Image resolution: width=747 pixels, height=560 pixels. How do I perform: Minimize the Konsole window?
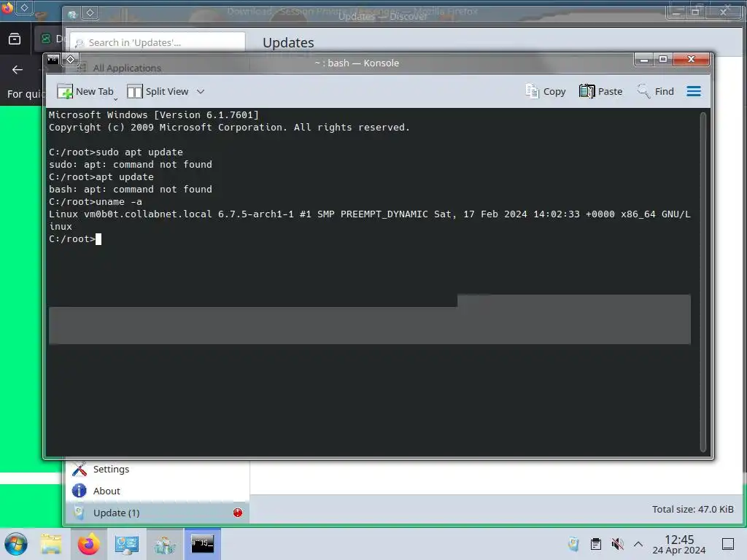(643, 60)
